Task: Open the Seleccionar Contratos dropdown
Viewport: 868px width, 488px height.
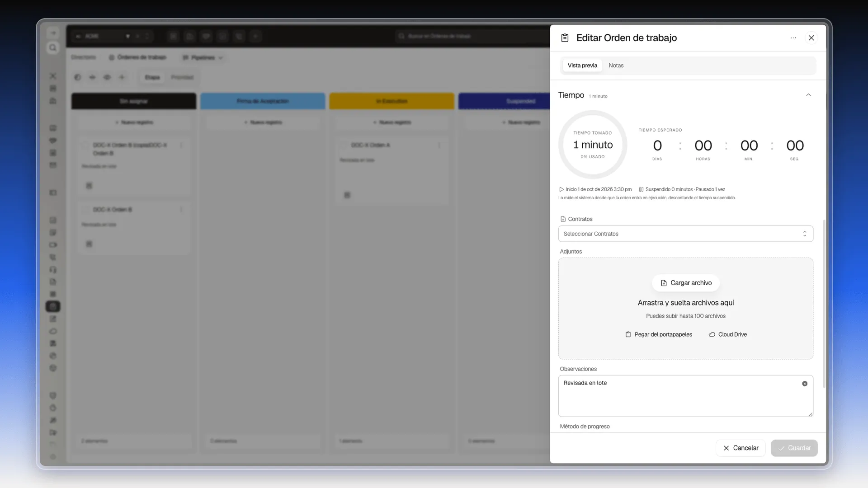Action: 685,234
